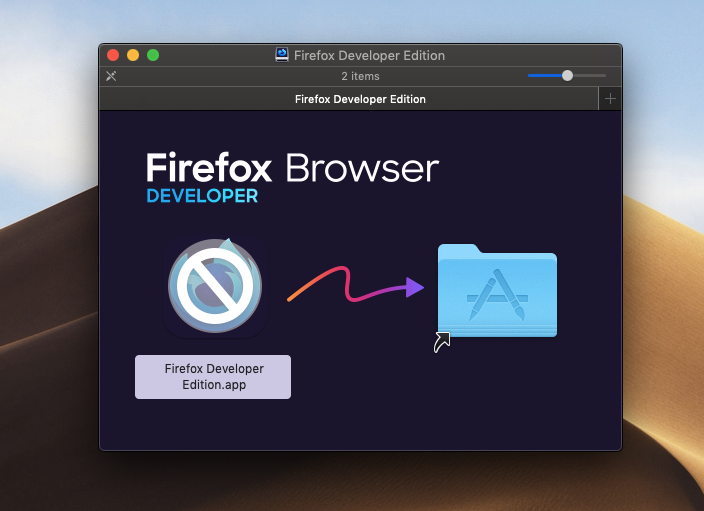Click the disk image icon in title bar
This screenshot has width=704, height=511.
pyautogui.click(x=282, y=55)
